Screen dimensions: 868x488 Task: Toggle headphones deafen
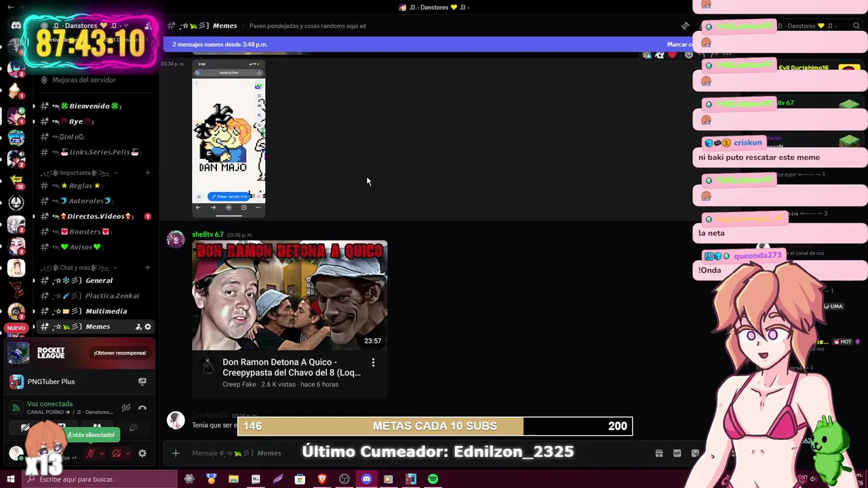pyautogui.click(x=116, y=453)
